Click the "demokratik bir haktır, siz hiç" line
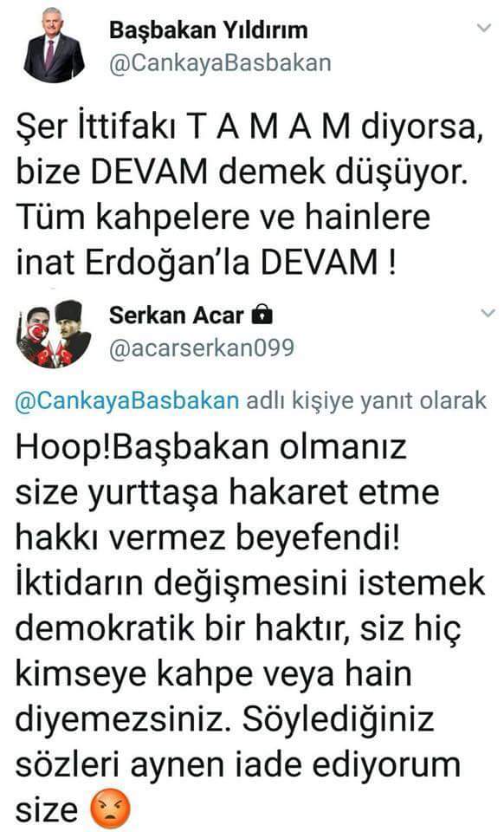 (x=238, y=629)
